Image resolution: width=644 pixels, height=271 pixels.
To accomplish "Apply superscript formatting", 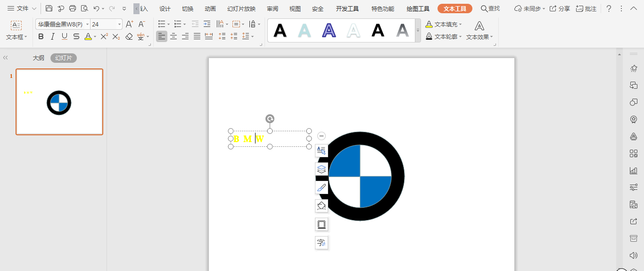I will tap(104, 36).
